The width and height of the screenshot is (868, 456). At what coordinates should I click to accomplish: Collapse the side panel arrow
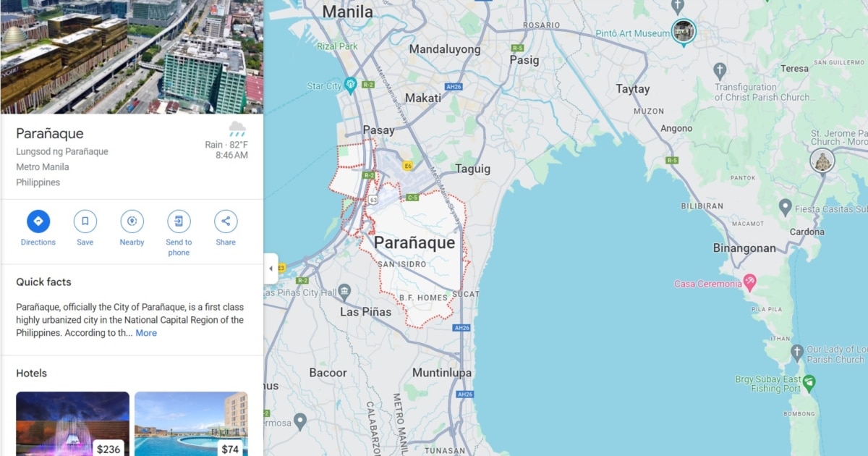click(271, 269)
